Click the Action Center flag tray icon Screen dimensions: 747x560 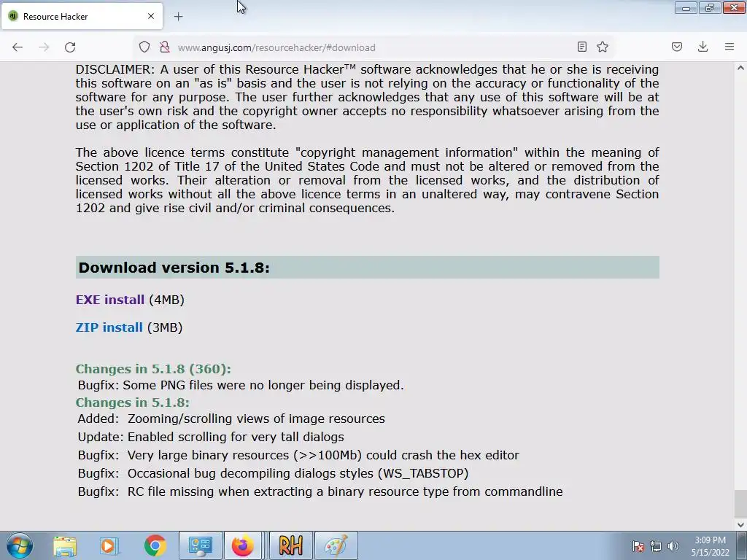tap(638, 546)
